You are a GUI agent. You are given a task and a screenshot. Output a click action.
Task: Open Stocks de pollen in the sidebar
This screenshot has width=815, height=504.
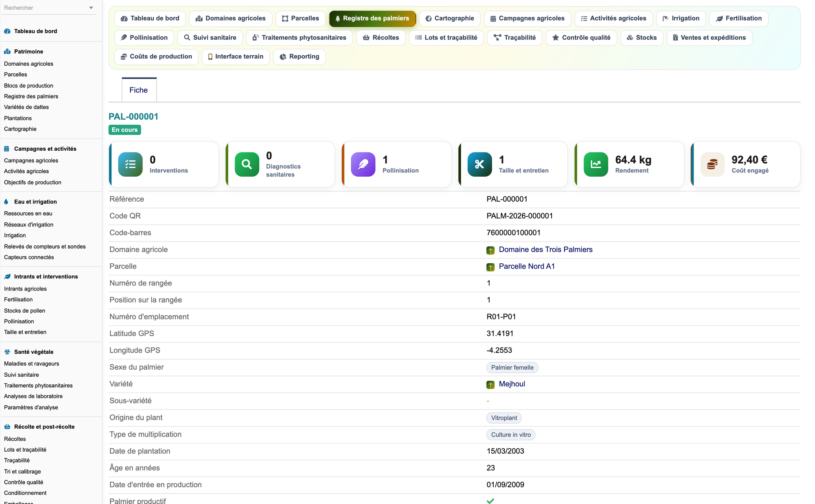point(24,311)
